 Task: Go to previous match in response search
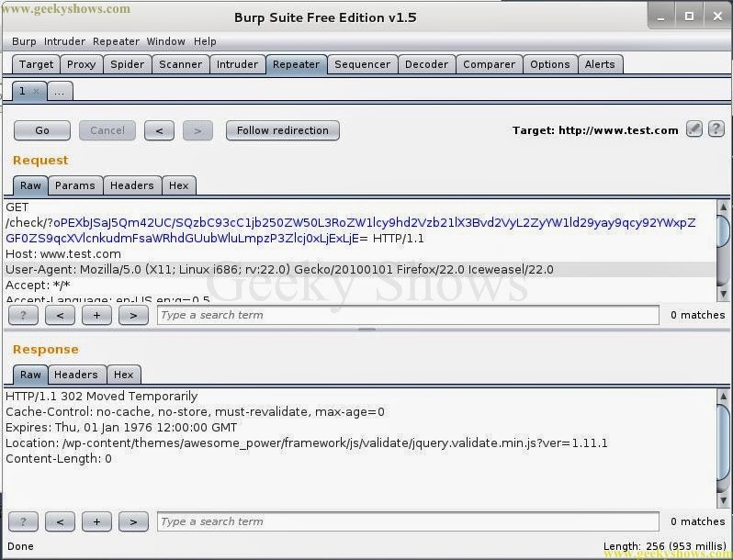pos(60,521)
